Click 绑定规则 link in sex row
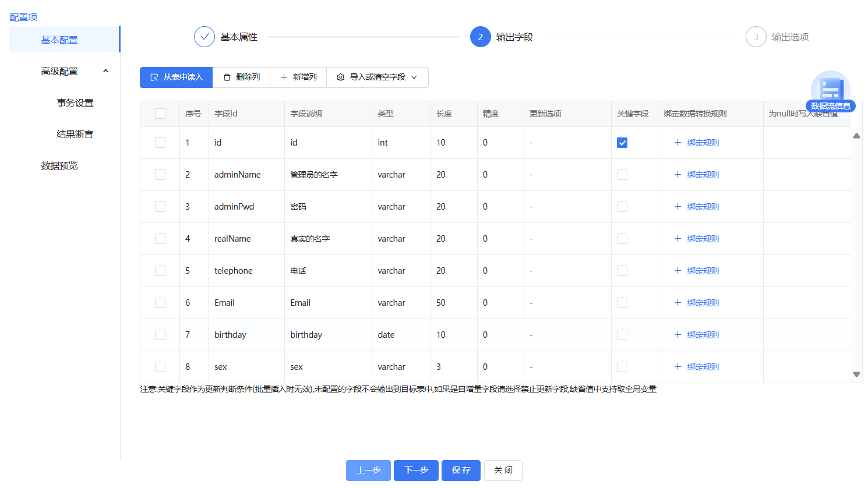868x488 pixels. [x=703, y=367]
